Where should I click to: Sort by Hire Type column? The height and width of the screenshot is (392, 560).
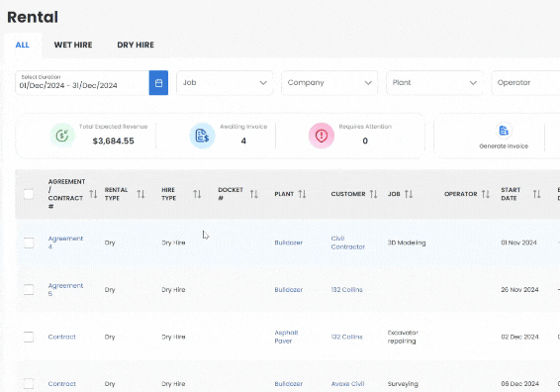click(x=197, y=194)
